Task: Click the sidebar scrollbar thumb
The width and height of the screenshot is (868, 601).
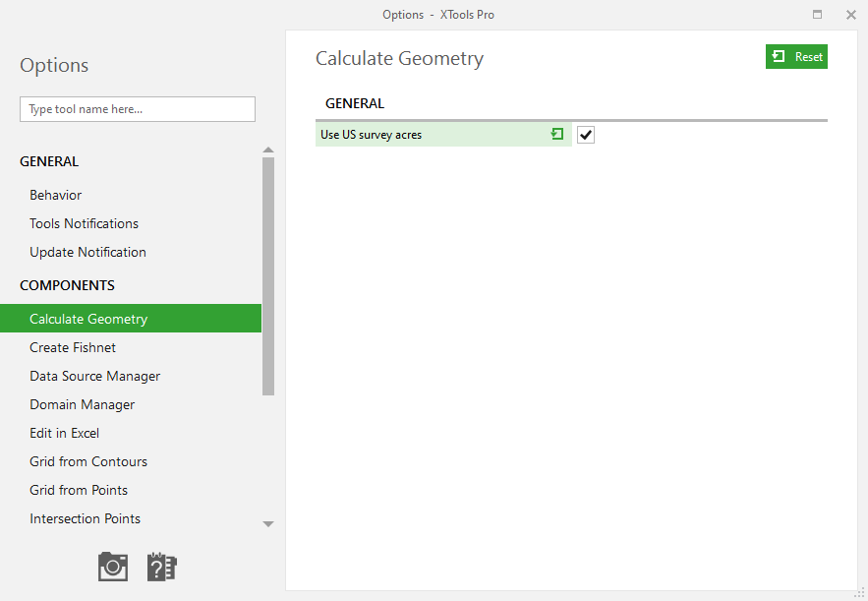Action: [268, 275]
